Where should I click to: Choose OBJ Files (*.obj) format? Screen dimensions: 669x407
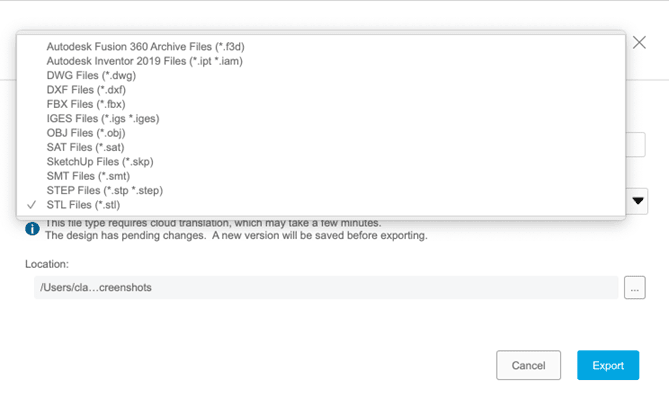click(88, 133)
